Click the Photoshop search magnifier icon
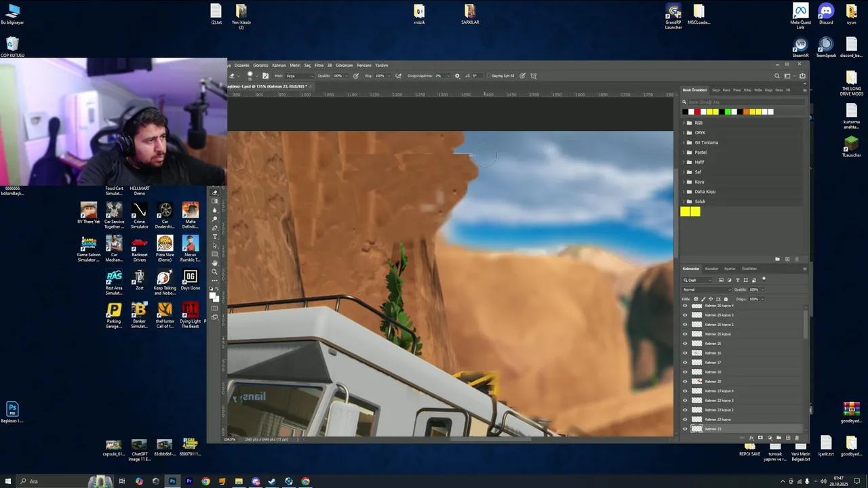The image size is (868, 488). coord(776,76)
